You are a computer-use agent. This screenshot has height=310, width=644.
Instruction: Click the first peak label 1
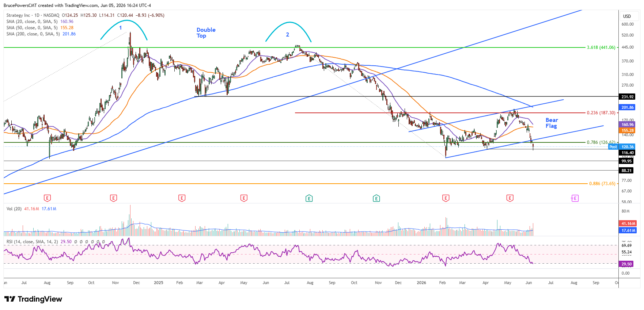(x=120, y=28)
